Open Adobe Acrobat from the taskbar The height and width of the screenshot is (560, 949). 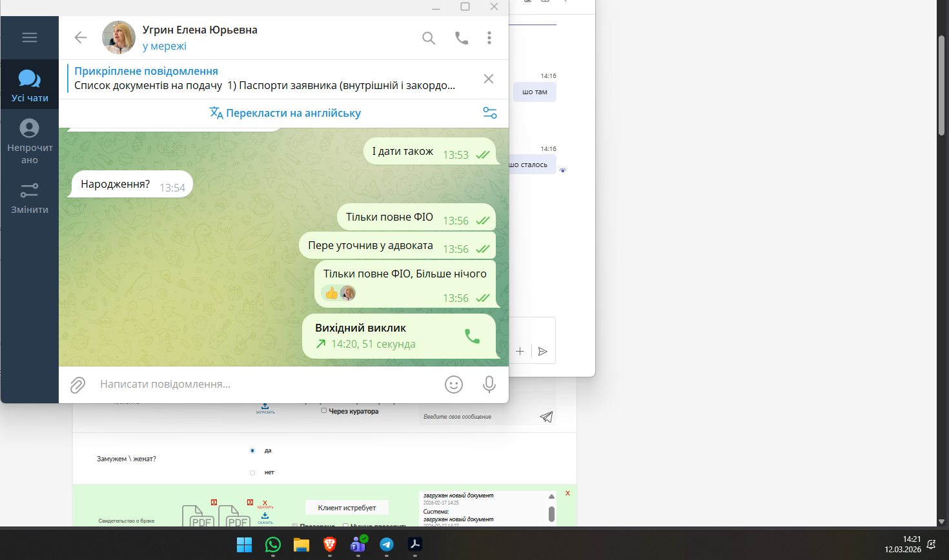pos(415,545)
